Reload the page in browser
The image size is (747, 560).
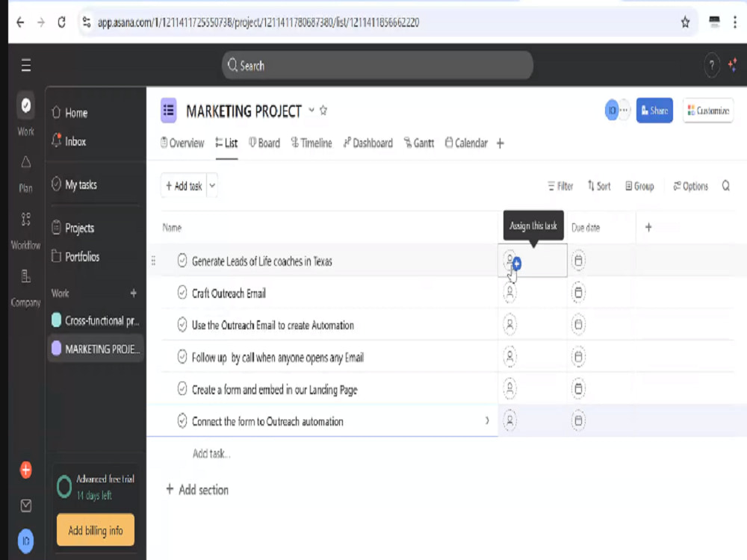(x=61, y=22)
